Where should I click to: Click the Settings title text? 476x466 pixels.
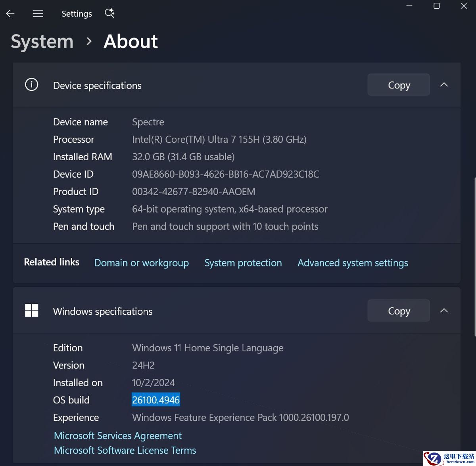(77, 13)
